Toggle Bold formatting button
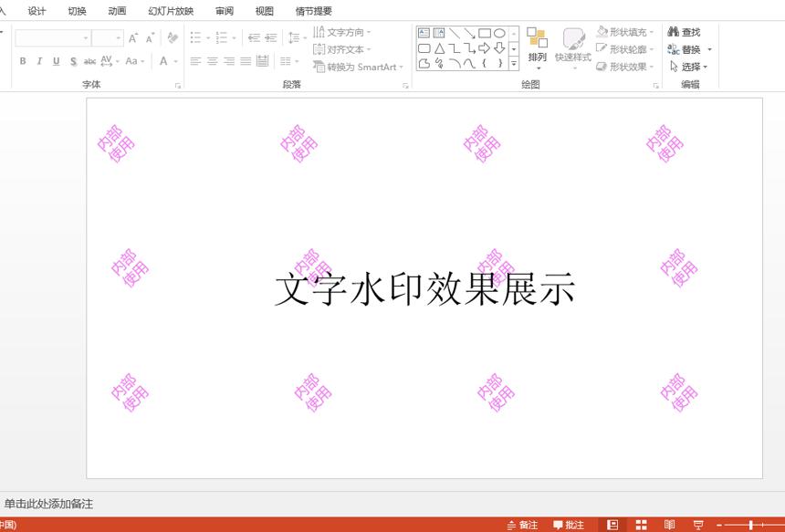The height and width of the screenshot is (532, 785). (23, 61)
